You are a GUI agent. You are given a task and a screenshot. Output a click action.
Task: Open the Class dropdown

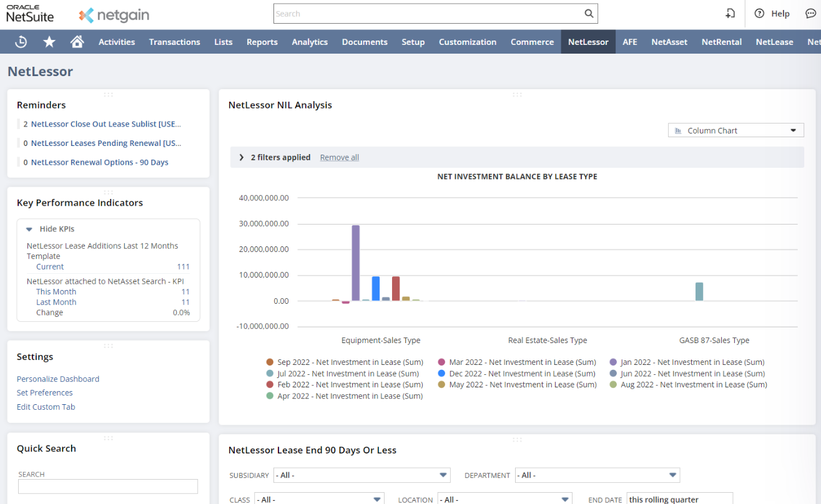(x=319, y=499)
